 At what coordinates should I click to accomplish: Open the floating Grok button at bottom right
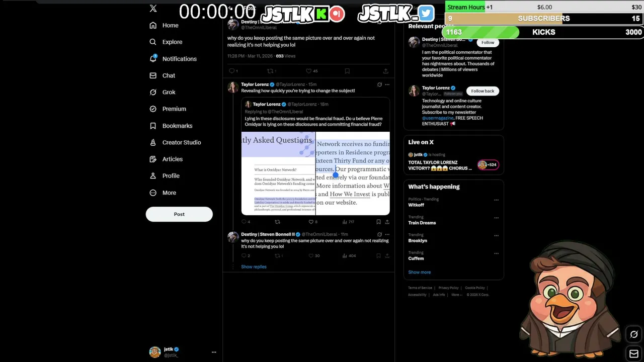634,334
